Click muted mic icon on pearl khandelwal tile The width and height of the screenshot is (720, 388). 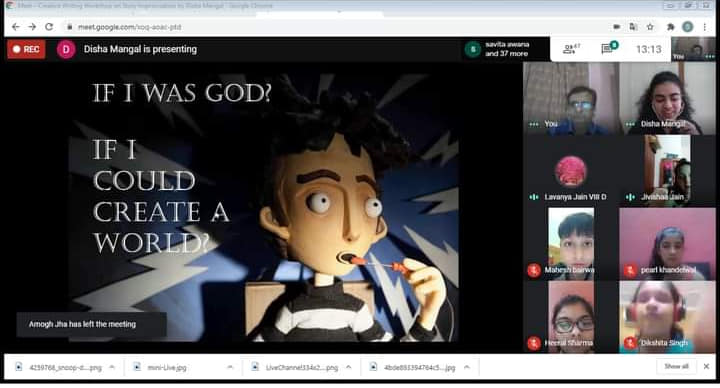630,270
